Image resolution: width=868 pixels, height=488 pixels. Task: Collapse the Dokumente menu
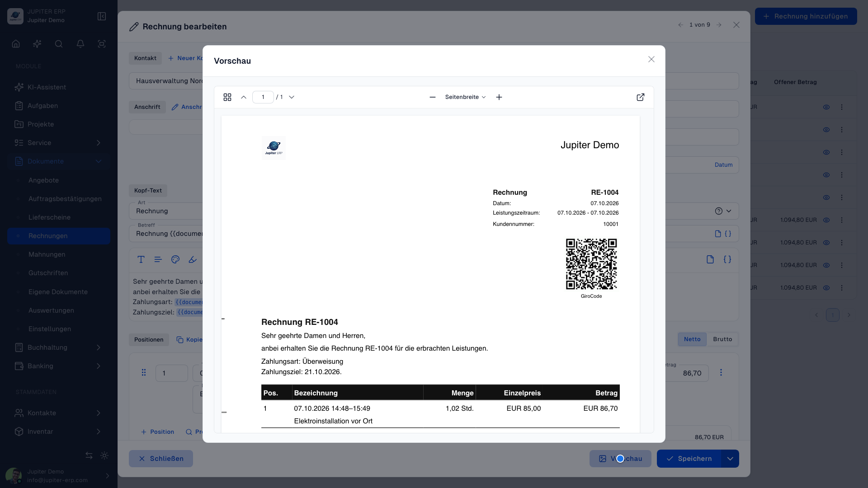[59, 161]
